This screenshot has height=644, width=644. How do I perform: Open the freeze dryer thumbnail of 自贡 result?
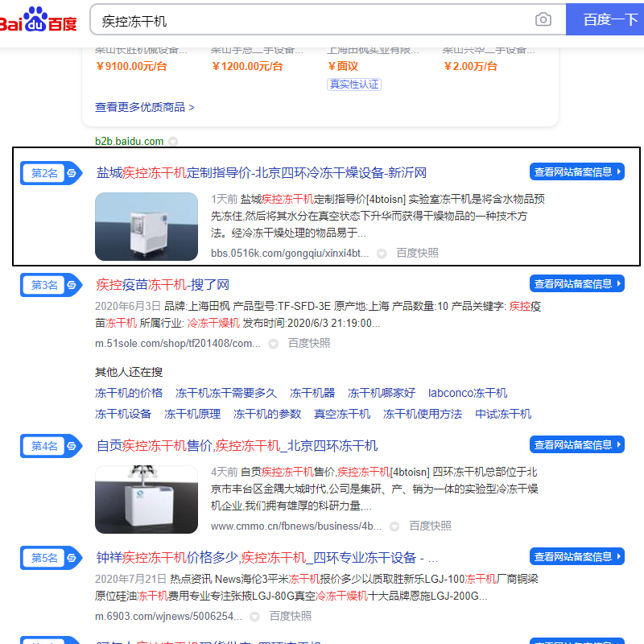click(147, 499)
